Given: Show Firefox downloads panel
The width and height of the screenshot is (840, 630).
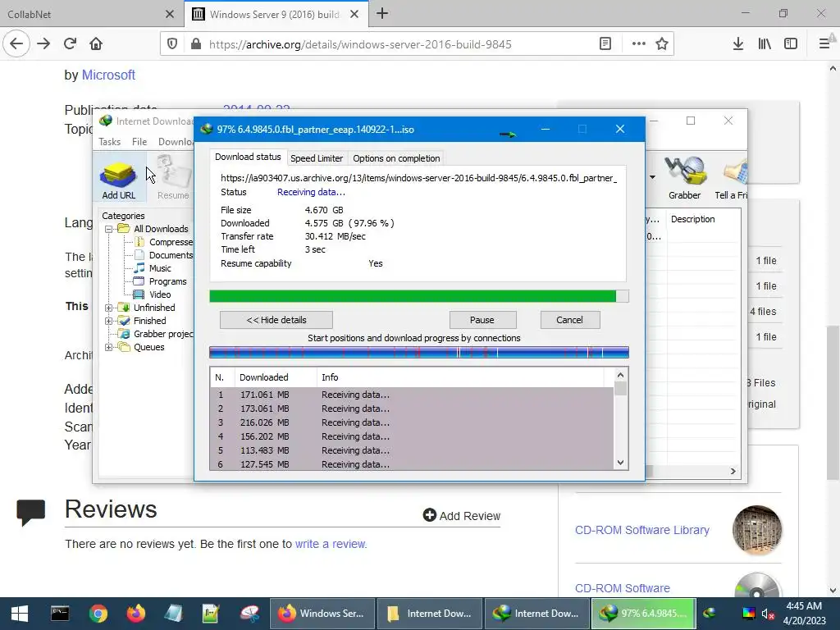Looking at the screenshot, I should click(x=738, y=44).
